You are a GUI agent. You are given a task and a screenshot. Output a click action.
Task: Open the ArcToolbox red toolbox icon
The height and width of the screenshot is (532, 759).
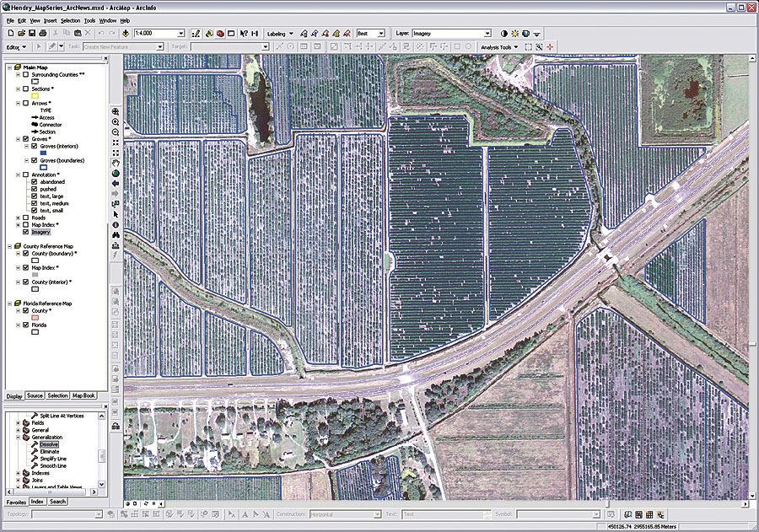tap(220, 34)
